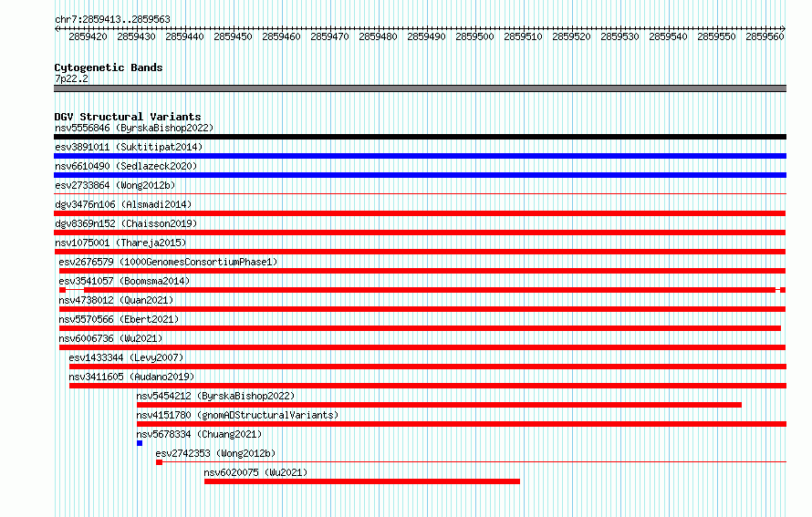
Task: Open variant nsv6006736 (Wu2021) label
Action: pos(110,338)
